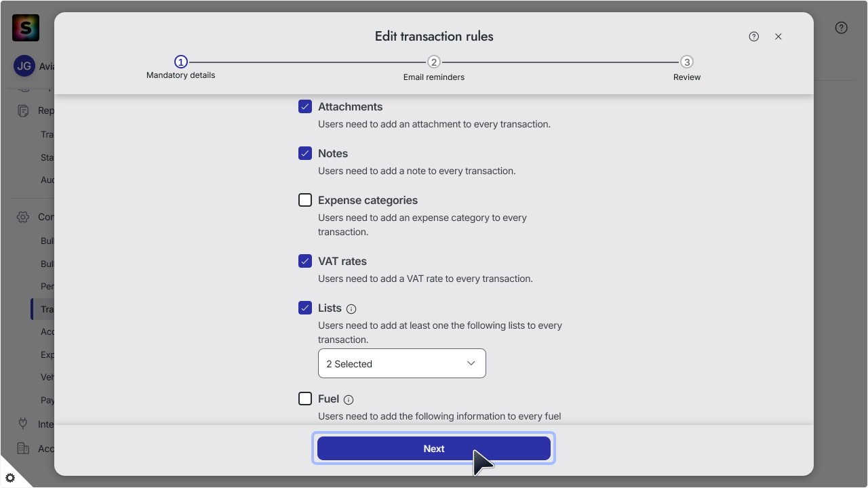
Task: Click the reports icon in the sidebar
Action: tap(23, 110)
